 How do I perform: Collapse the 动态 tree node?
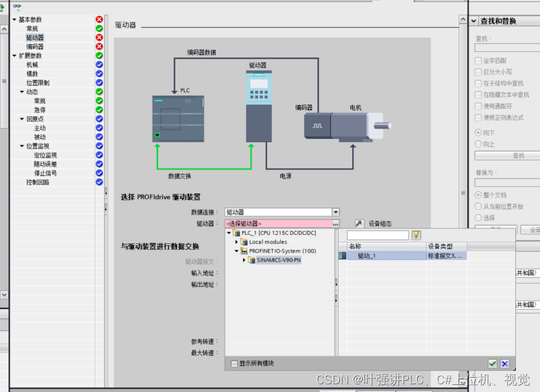coord(21,92)
